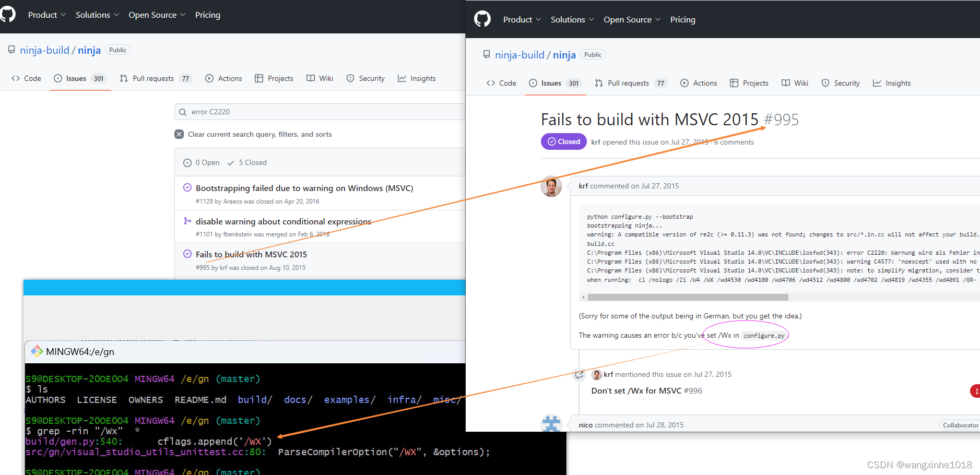The width and height of the screenshot is (980, 475).
Task: Open Wiki tab in right window
Action: (795, 83)
